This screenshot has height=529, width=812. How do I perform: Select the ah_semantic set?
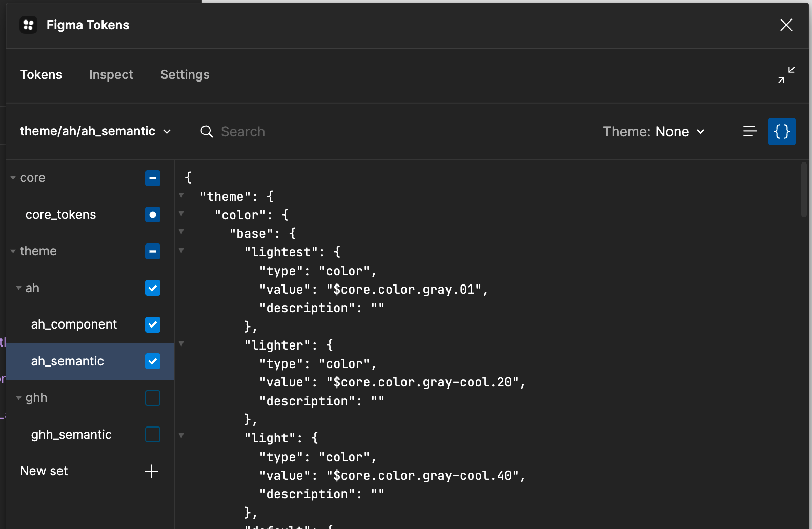pyautogui.click(x=67, y=361)
